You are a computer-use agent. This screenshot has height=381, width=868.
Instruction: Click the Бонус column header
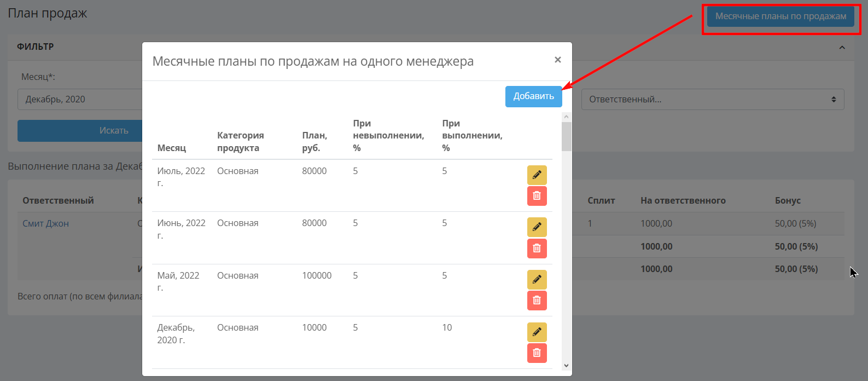point(788,201)
